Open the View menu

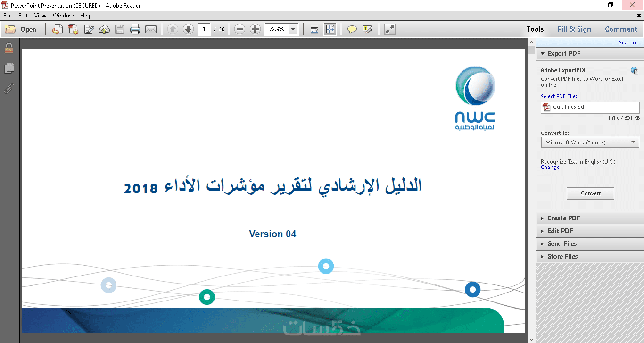point(41,16)
